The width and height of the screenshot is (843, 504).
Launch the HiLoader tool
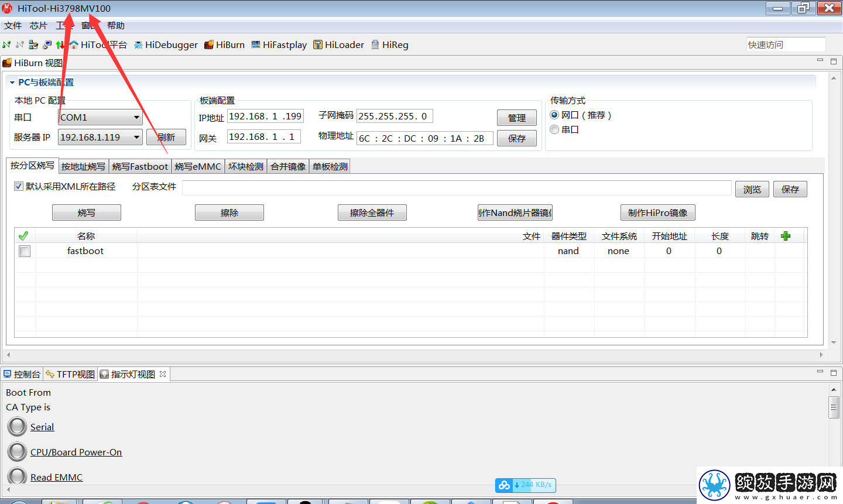pyautogui.click(x=338, y=44)
